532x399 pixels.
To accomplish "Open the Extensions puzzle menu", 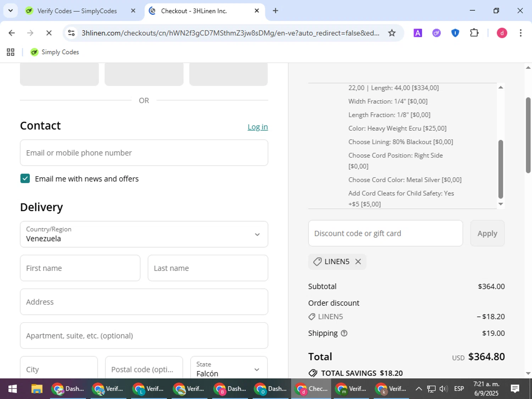I will click(x=474, y=33).
